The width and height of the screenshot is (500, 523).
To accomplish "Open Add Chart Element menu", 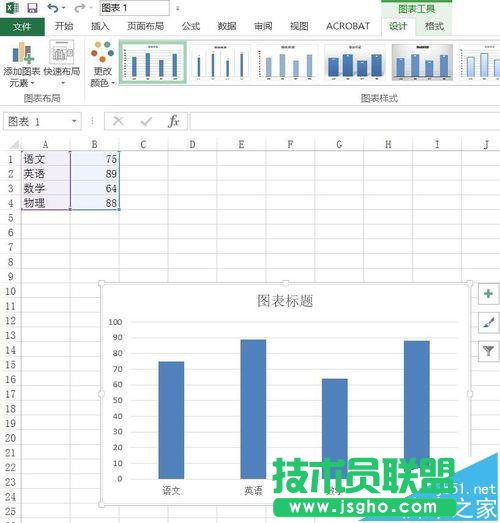I will coord(21,64).
